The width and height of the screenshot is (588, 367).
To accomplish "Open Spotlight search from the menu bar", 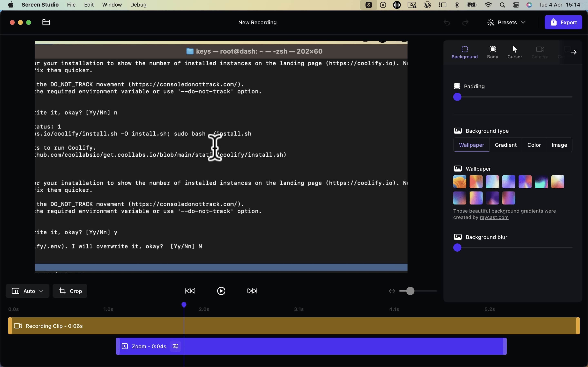I will [502, 5].
